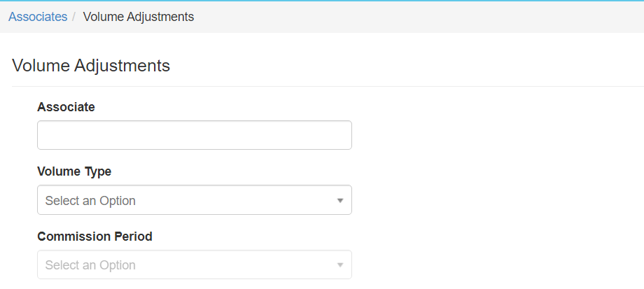Click Commission Period's Select an Option placeholder
644x289 pixels.
[x=90, y=265]
